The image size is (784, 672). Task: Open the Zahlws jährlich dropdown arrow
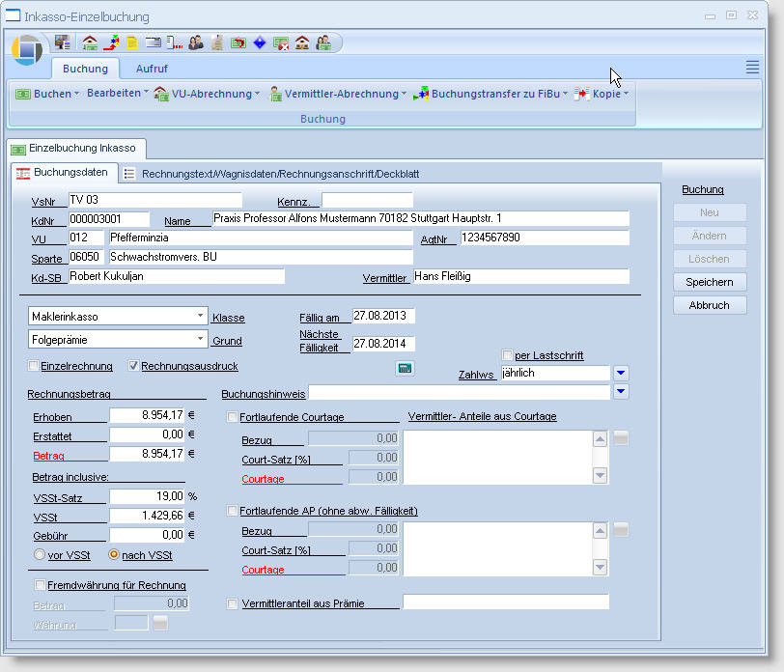tap(622, 373)
